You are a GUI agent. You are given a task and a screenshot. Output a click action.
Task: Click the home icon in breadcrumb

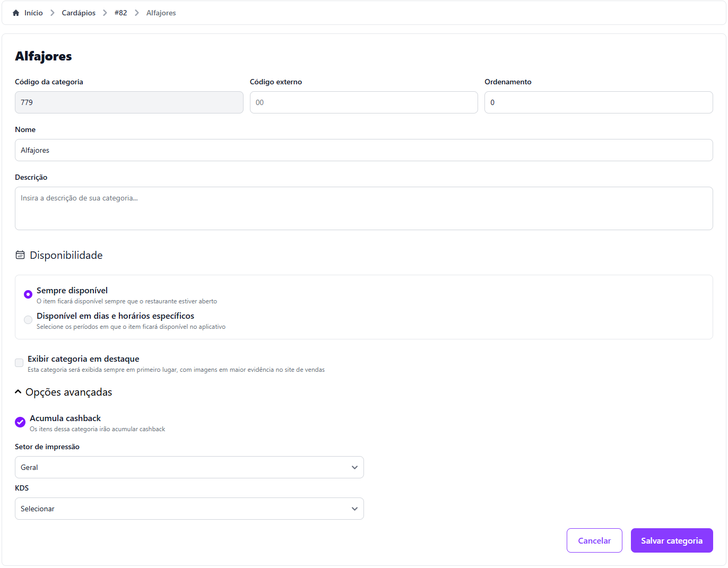pyautogui.click(x=16, y=13)
